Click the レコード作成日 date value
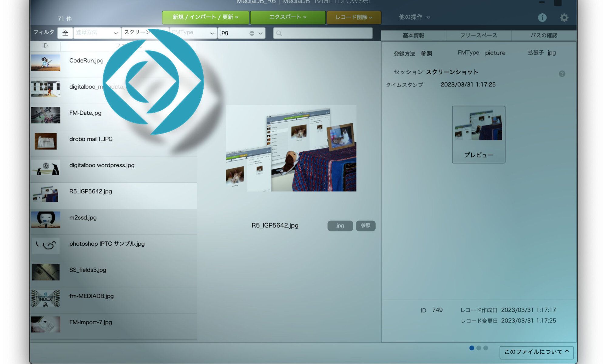 point(528,310)
